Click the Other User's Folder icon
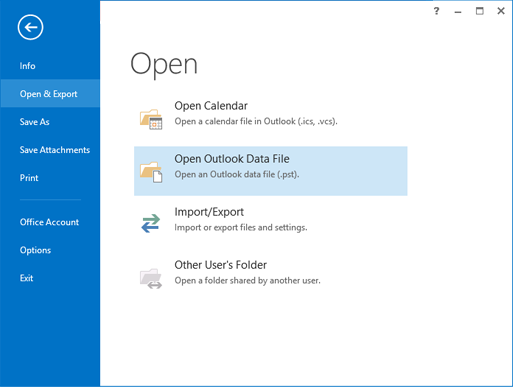The width and height of the screenshot is (513, 387). point(151,278)
